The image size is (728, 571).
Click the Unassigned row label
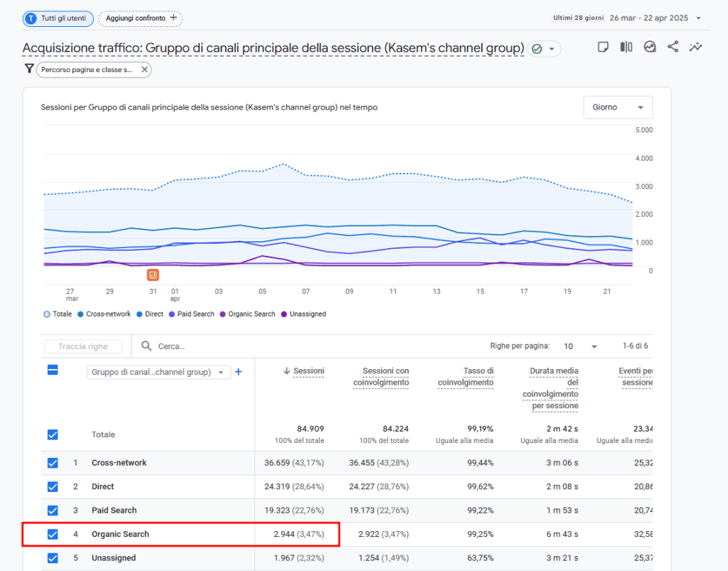click(114, 557)
